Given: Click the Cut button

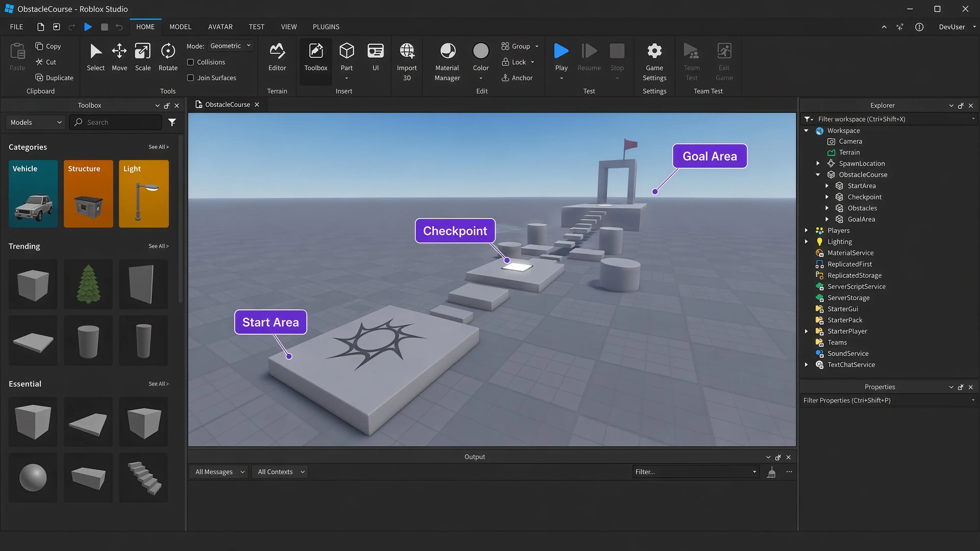Looking at the screenshot, I should click(46, 62).
